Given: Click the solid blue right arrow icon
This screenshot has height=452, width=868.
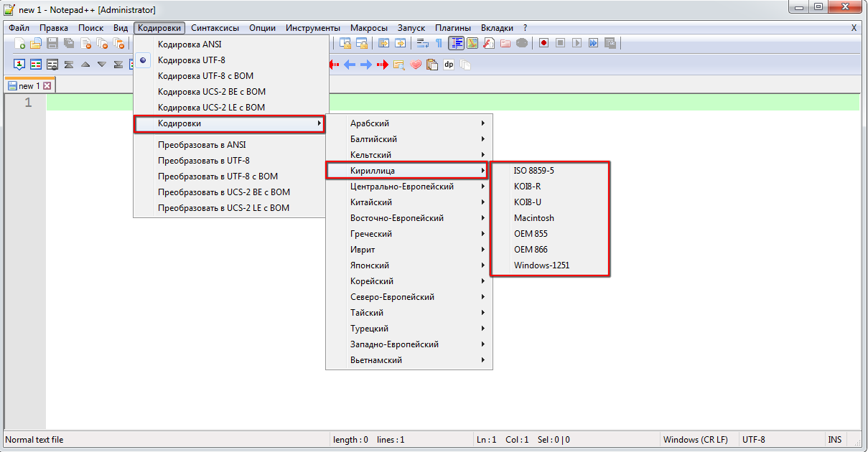Looking at the screenshot, I should (x=366, y=65).
